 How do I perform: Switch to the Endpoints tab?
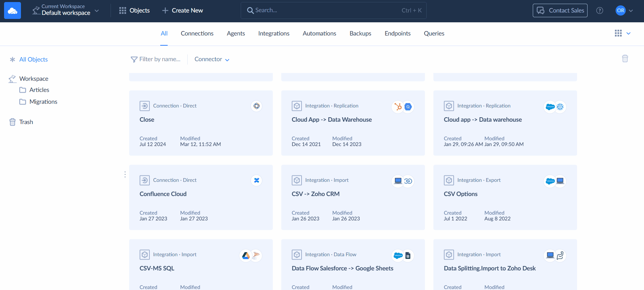click(398, 33)
